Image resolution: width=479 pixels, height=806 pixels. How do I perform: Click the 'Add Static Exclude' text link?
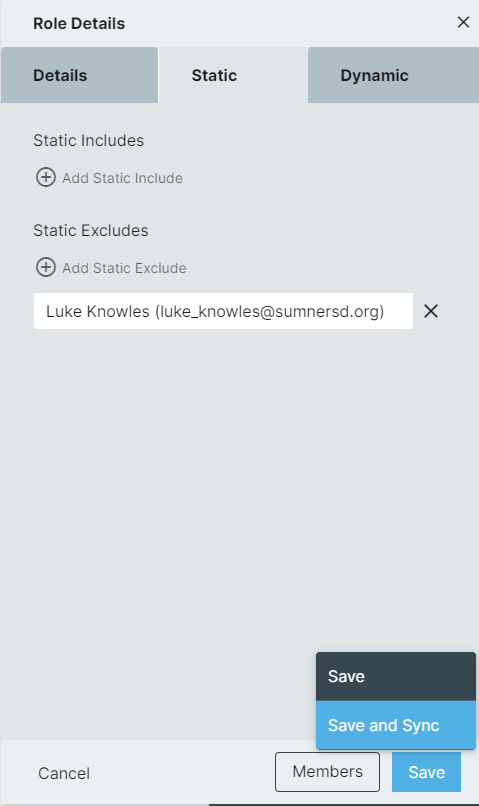124,268
